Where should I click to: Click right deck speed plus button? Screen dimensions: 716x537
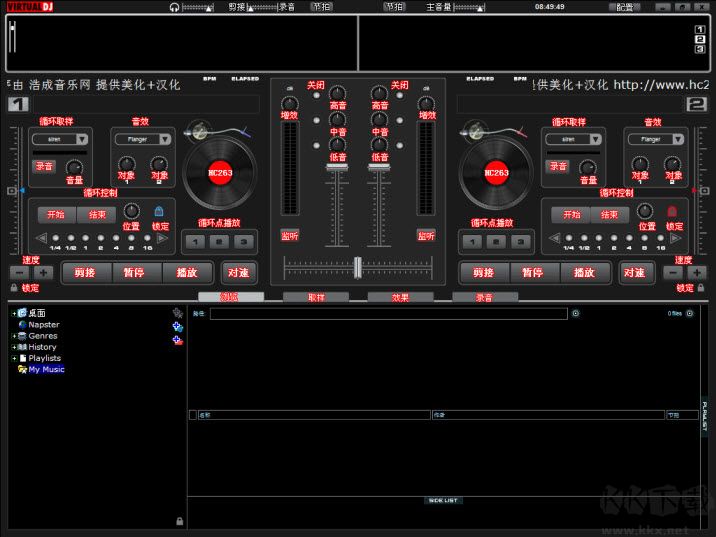coord(695,273)
